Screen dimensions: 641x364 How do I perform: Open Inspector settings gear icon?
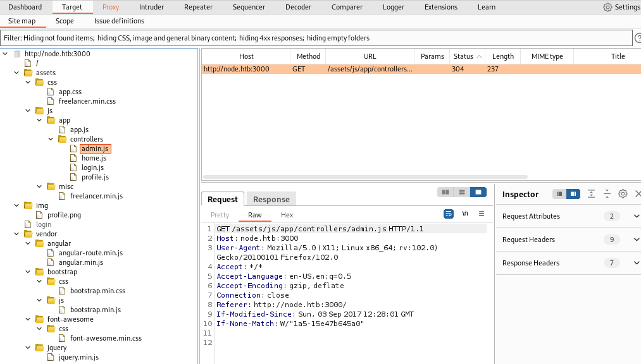[x=623, y=194]
